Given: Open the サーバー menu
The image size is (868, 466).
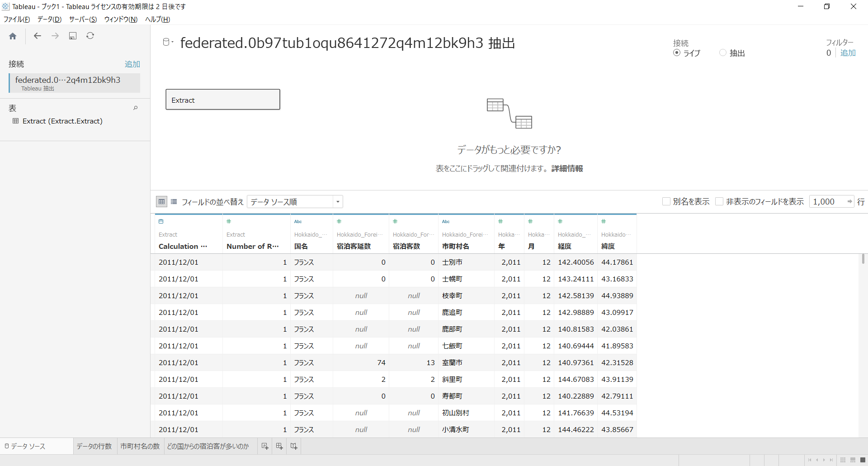Looking at the screenshot, I should 83,19.
